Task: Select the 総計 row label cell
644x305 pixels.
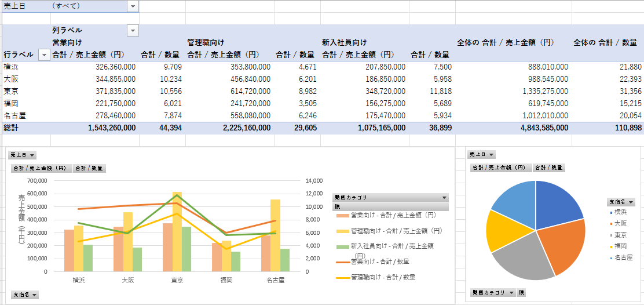Action: 11,128
